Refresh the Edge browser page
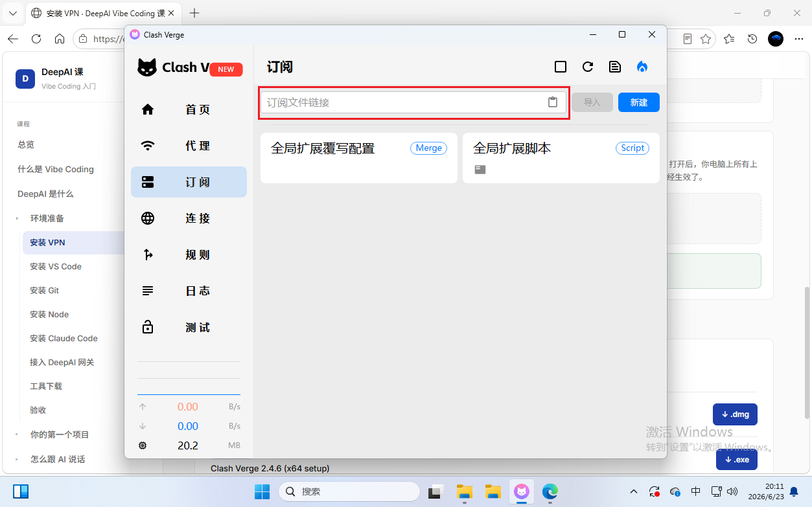This screenshot has width=812, height=507. (x=36, y=39)
